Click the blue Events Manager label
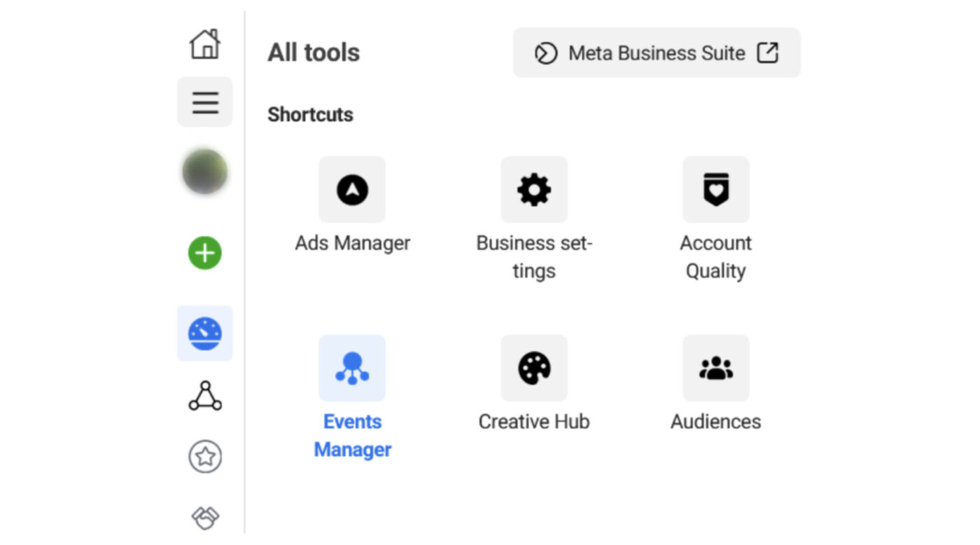Image resolution: width=980 pixels, height=545 pixels. (x=353, y=436)
